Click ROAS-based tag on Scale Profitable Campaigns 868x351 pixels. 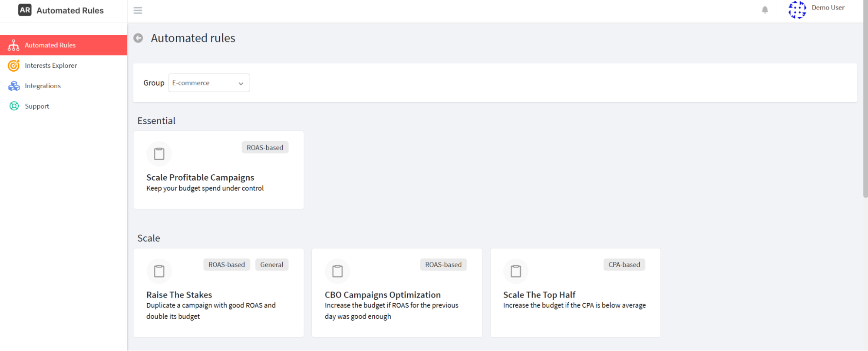pos(265,148)
